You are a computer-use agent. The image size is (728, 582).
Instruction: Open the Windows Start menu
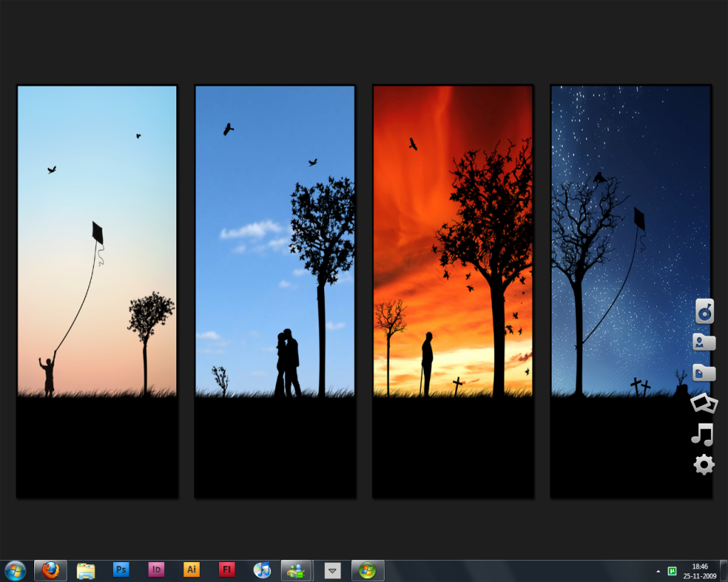14,571
